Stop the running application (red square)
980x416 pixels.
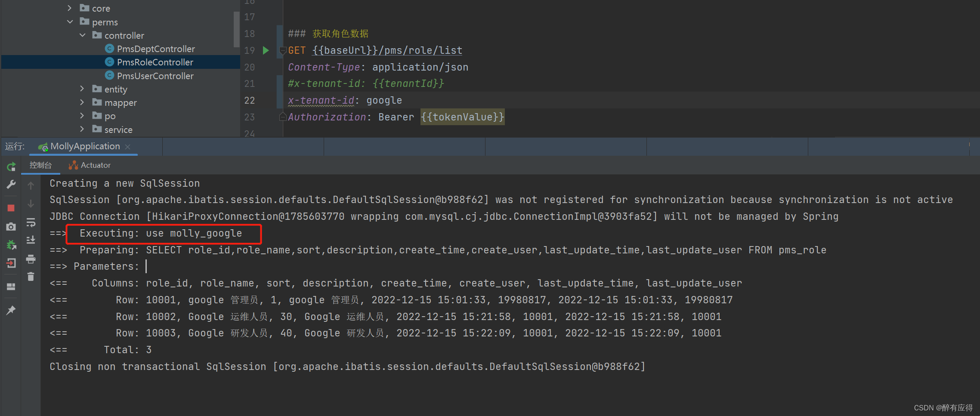click(x=11, y=208)
